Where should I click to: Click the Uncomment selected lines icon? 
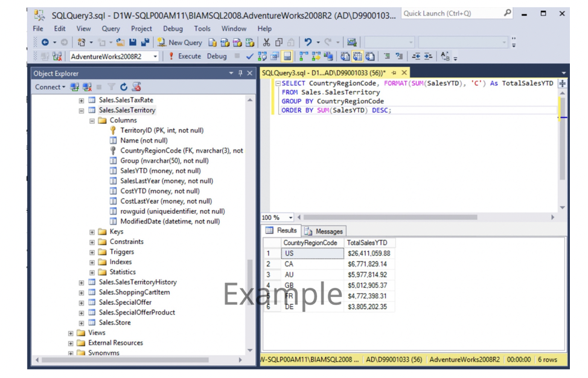tap(400, 57)
